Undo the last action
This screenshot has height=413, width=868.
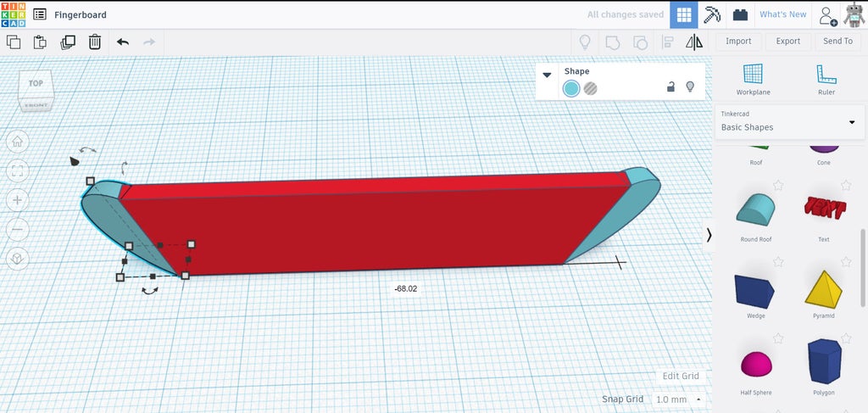tap(123, 42)
